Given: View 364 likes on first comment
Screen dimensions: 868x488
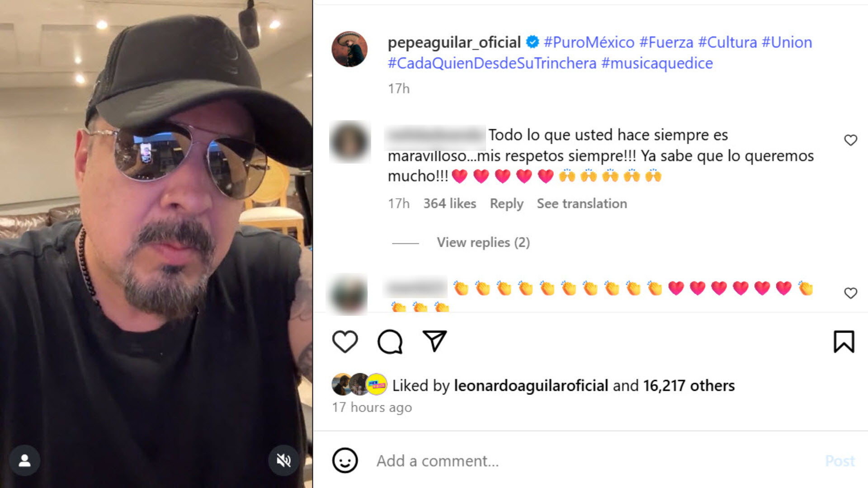Looking at the screenshot, I should 449,204.
